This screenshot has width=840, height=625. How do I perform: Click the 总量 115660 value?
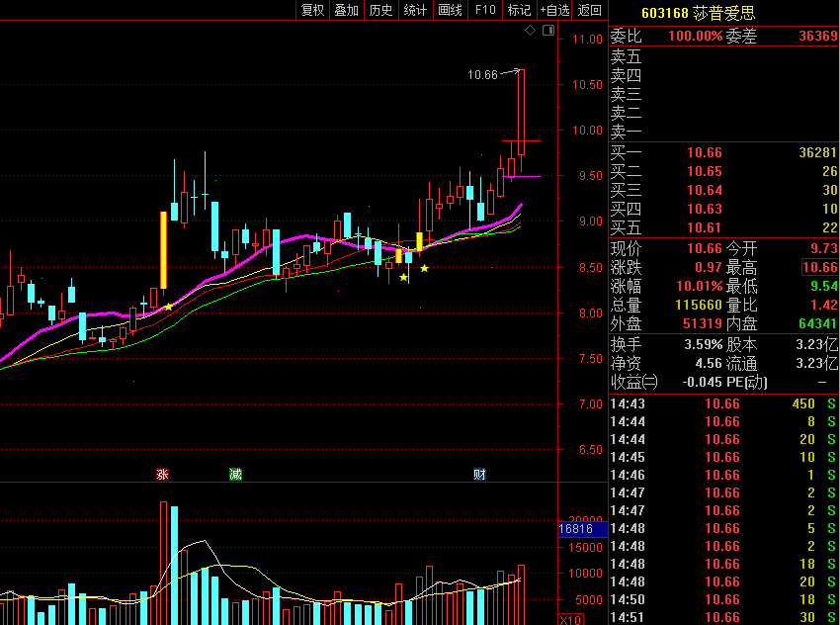(x=699, y=305)
